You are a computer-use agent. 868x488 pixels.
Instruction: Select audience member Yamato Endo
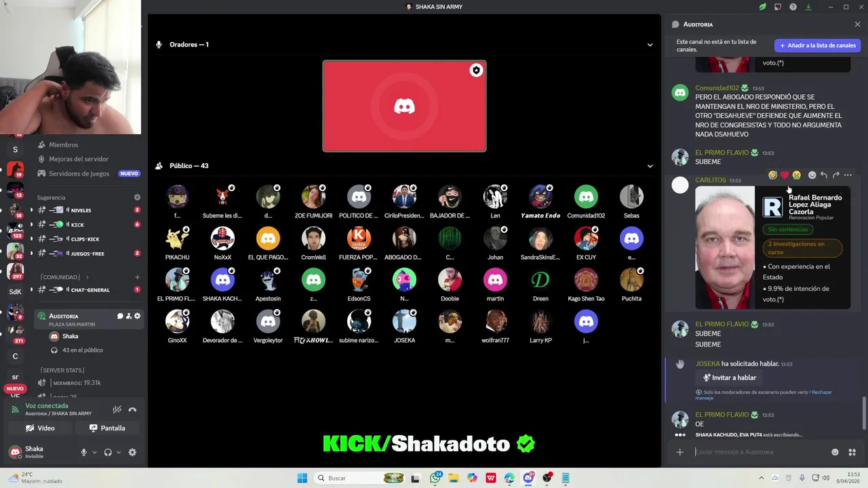click(540, 201)
